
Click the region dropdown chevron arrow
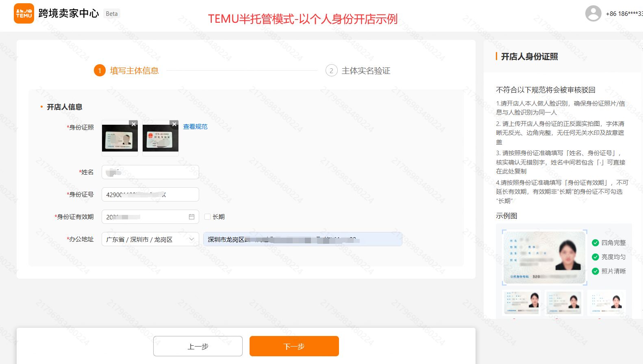(x=191, y=239)
